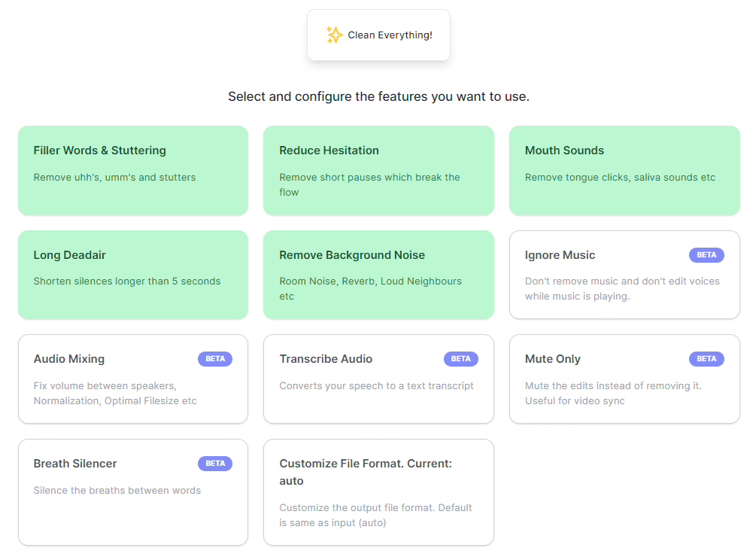Click the BETA badge on Audio Mixing
756x557 pixels.
(215, 359)
